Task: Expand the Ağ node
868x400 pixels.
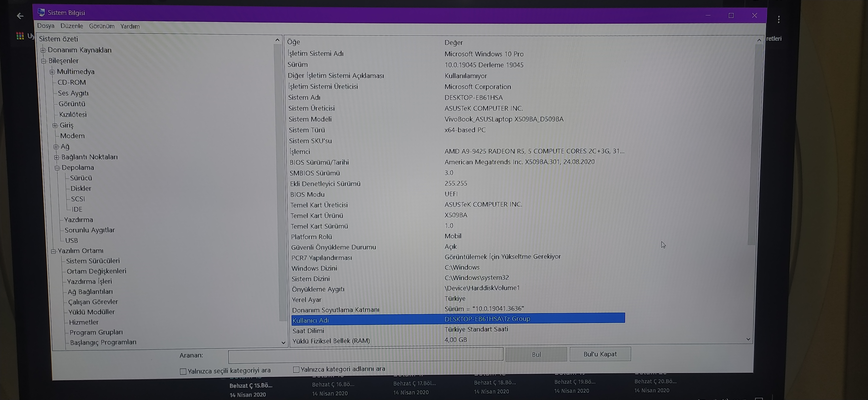Action: 56,147
